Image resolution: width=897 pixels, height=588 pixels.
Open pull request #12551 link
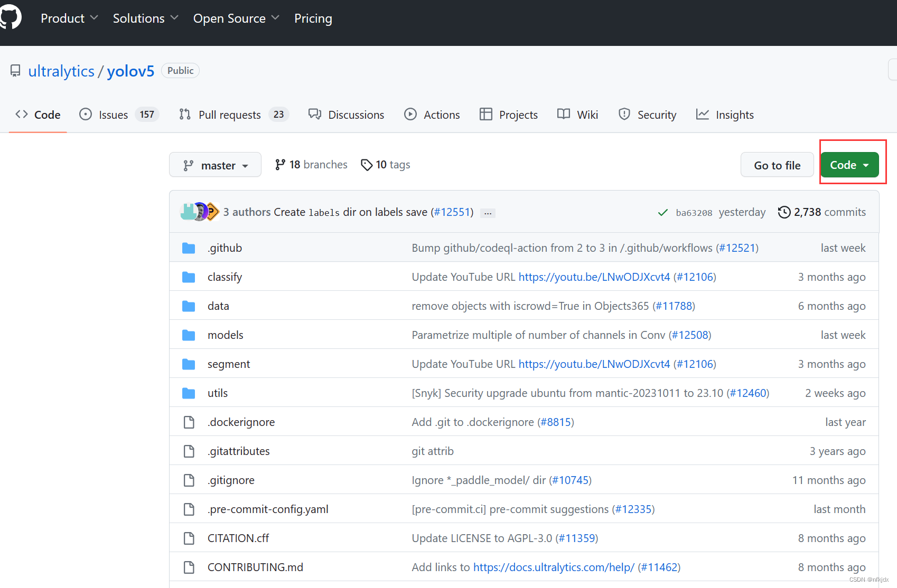pos(452,212)
